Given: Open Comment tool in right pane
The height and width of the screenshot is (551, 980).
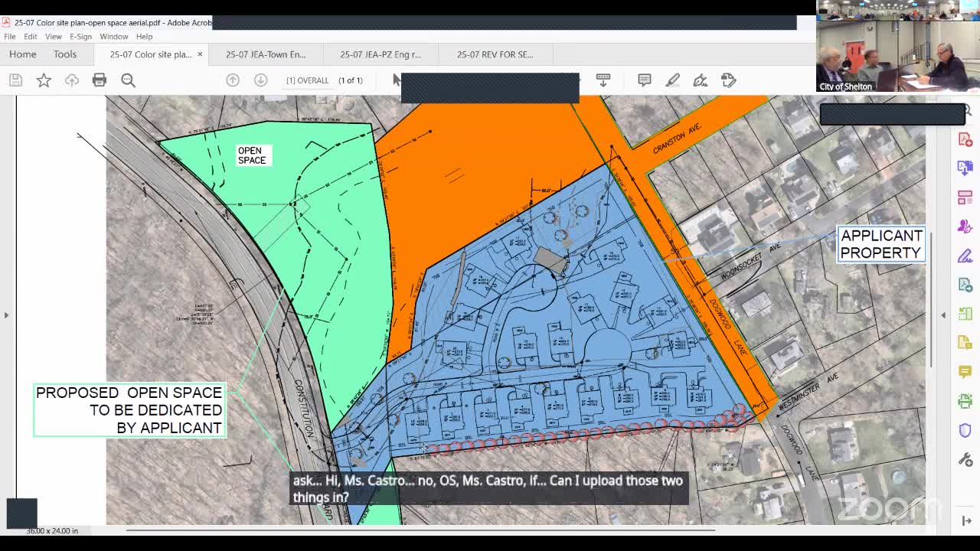Looking at the screenshot, I should pyautogui.click(x=965, y=372).
